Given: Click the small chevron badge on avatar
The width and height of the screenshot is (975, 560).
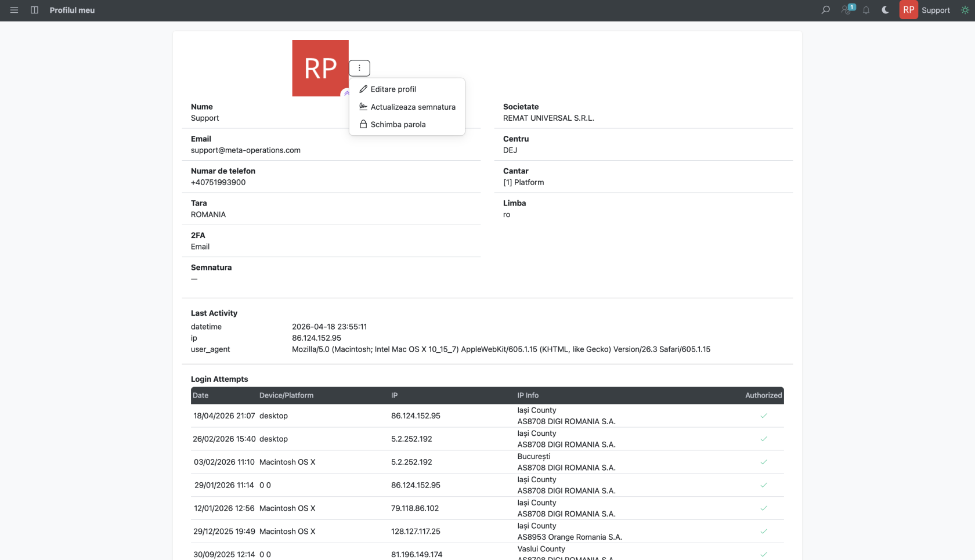Looking at the screenshot, I should [346, 93].
